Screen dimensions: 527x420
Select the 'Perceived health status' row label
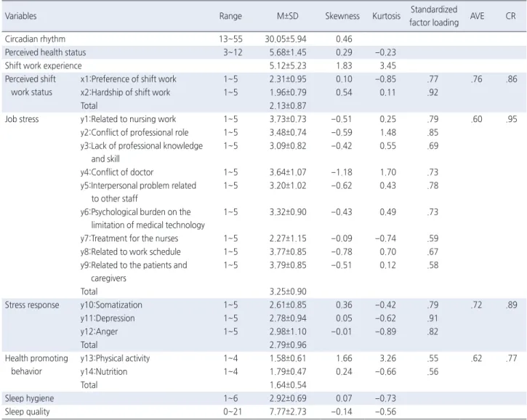(x=45, y=52)
